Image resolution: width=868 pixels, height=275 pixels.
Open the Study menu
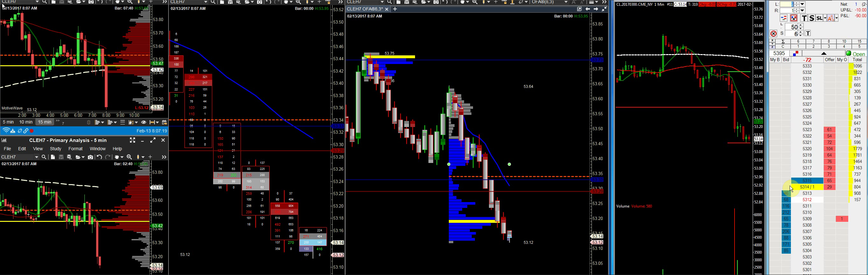(56, 148)
